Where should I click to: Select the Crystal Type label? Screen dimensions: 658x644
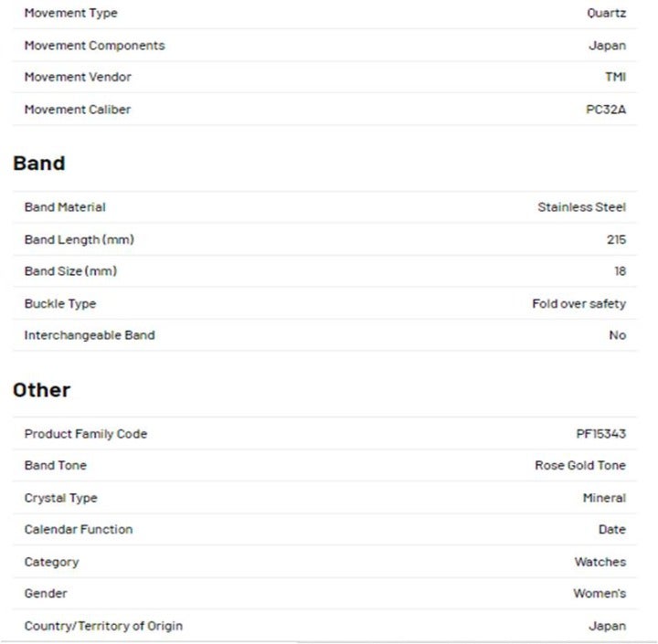click(x=61, y=498)
